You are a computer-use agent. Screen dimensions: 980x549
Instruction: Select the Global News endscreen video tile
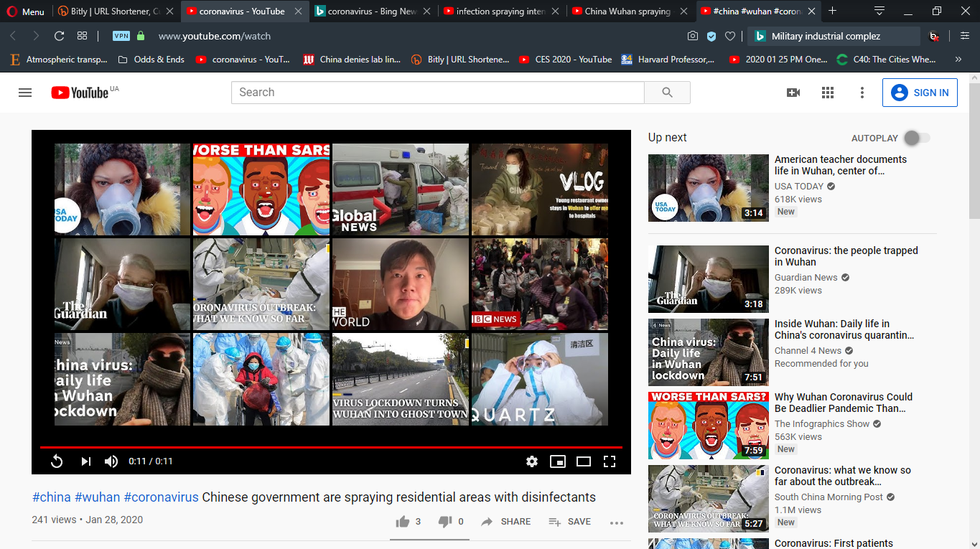point(400,189)
